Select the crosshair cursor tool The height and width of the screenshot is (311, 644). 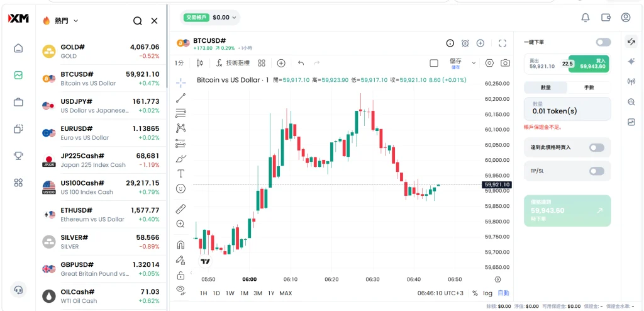point(180,82)
